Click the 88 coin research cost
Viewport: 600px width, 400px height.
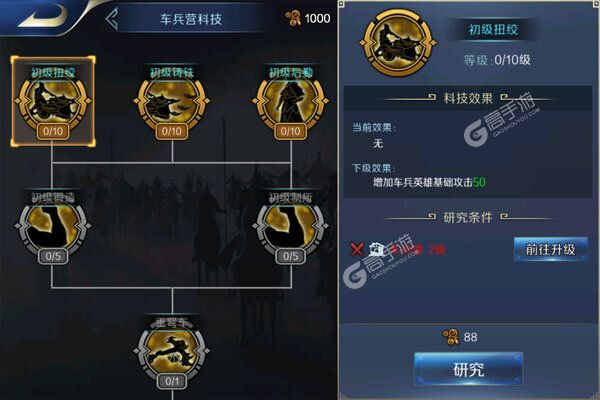[x=460, y=337]
